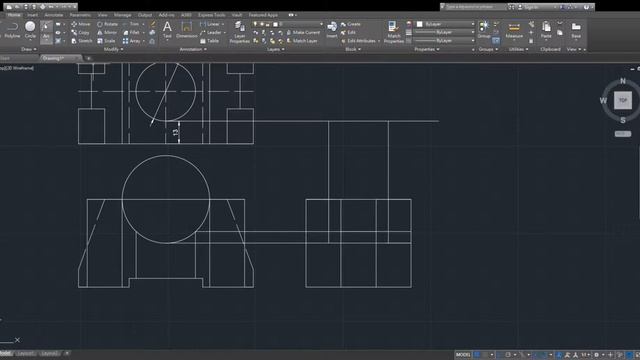Open the Help question mark icon
Image resolution: width=640 pixels, height=360 pixels.
[586, 7]
